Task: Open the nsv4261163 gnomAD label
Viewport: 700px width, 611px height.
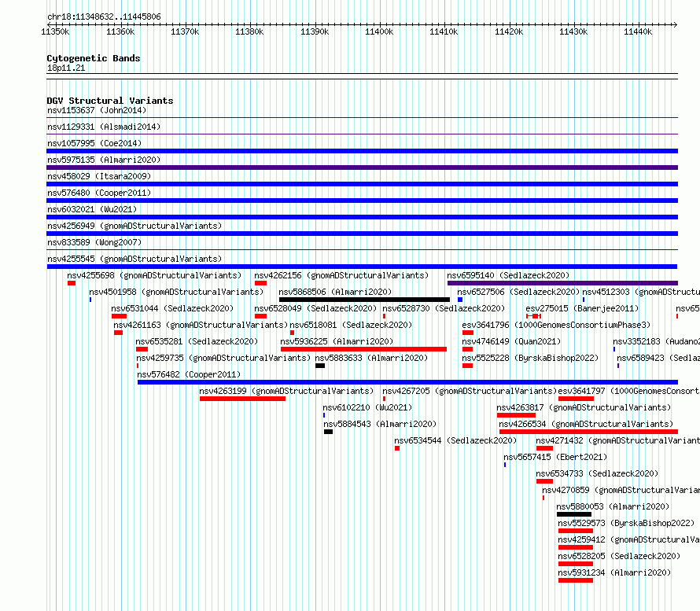Action: pos(201,325)
